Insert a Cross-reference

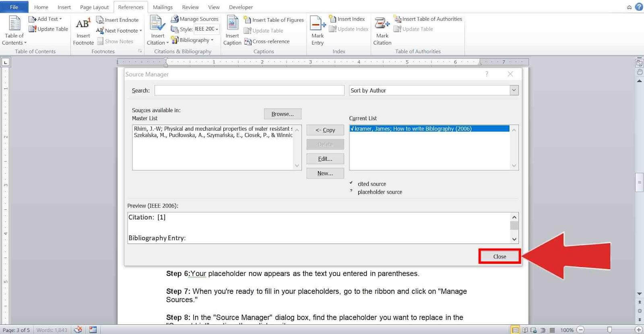tap(267, 41)
